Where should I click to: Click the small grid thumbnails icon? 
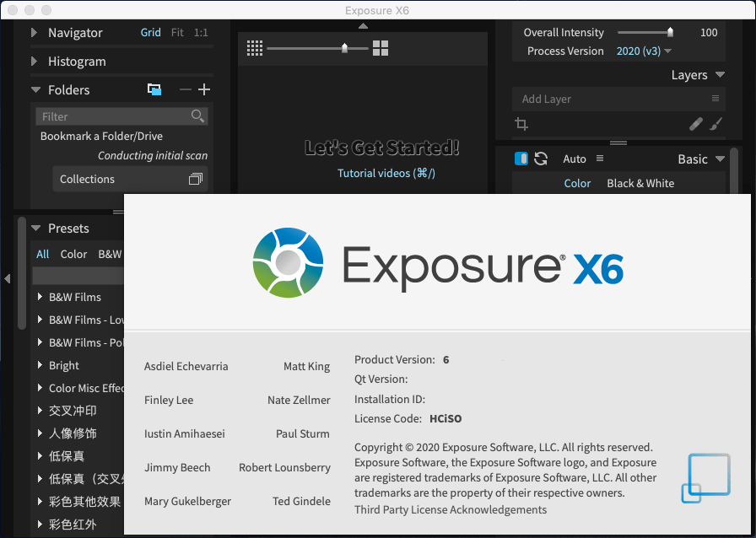[255, 48]
